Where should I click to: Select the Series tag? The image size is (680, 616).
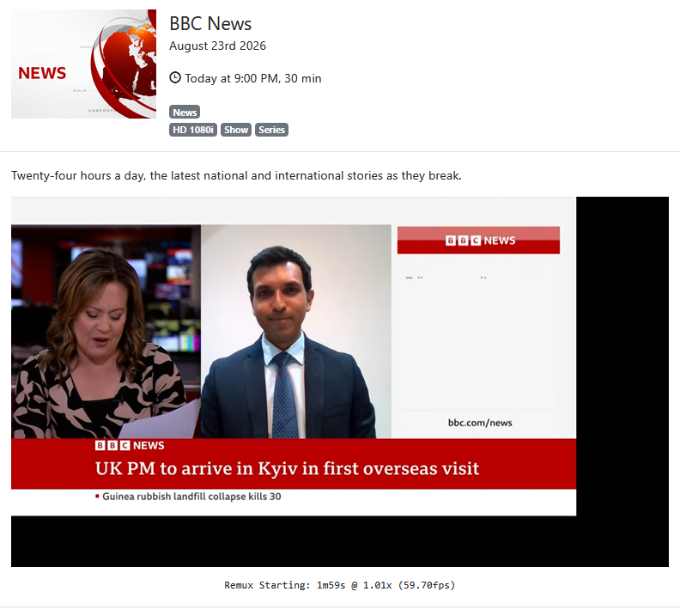click(271, 130)
